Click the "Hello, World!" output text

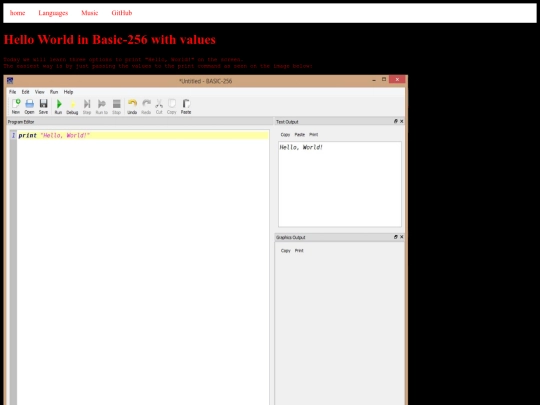point(301,147)
